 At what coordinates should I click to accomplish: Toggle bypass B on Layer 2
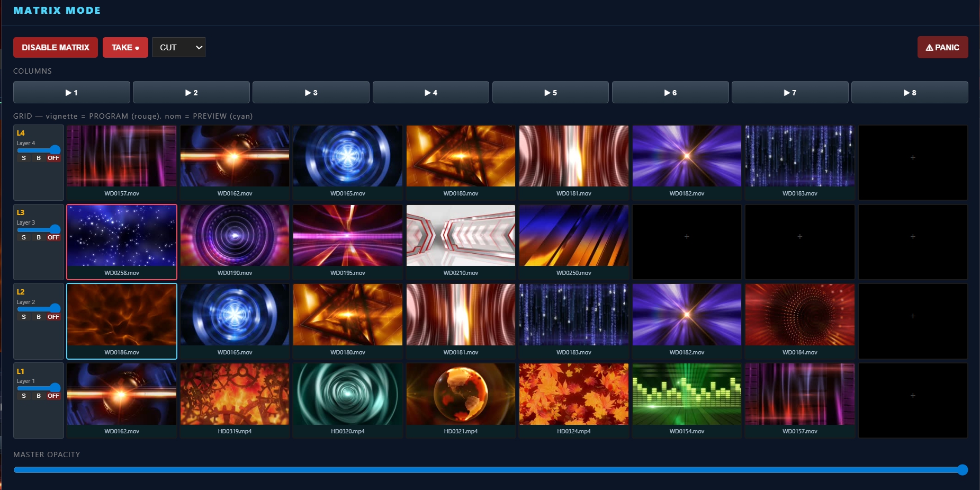tap(38, 317)
